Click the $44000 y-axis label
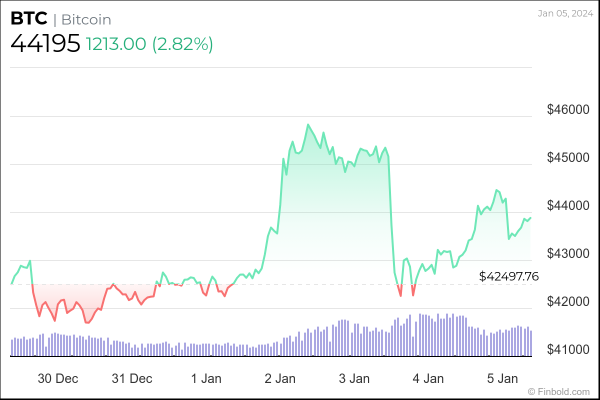The image size is (600, 400). tap(565, 205)
